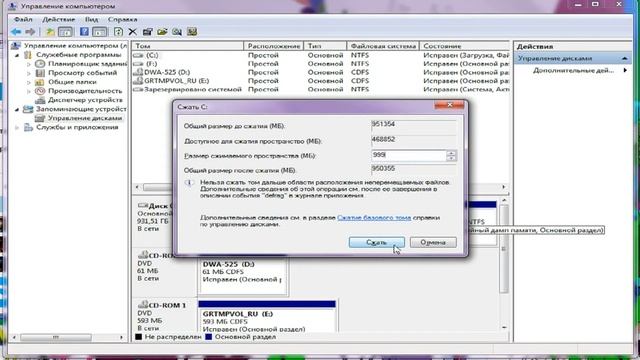
Task: Click the magnifier search toolbar icon
Action: coord(177,31)
